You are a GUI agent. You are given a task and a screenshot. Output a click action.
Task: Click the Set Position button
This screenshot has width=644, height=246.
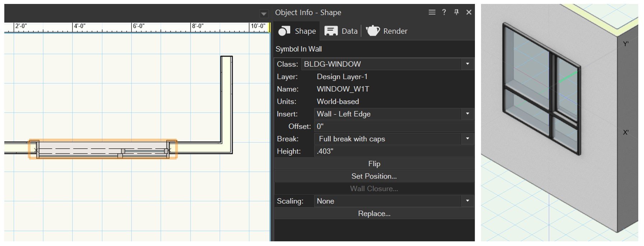click(x=374, y=176)
